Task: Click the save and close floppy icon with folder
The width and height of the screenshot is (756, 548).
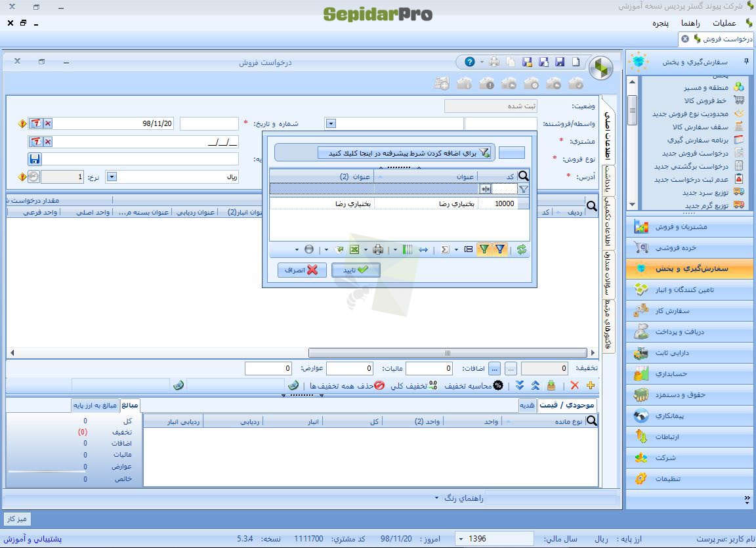Action: [x=527, y=62]
